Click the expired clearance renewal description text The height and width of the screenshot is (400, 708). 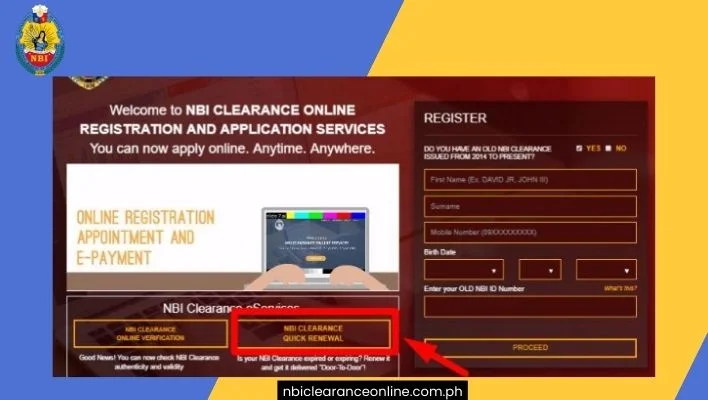313,363
